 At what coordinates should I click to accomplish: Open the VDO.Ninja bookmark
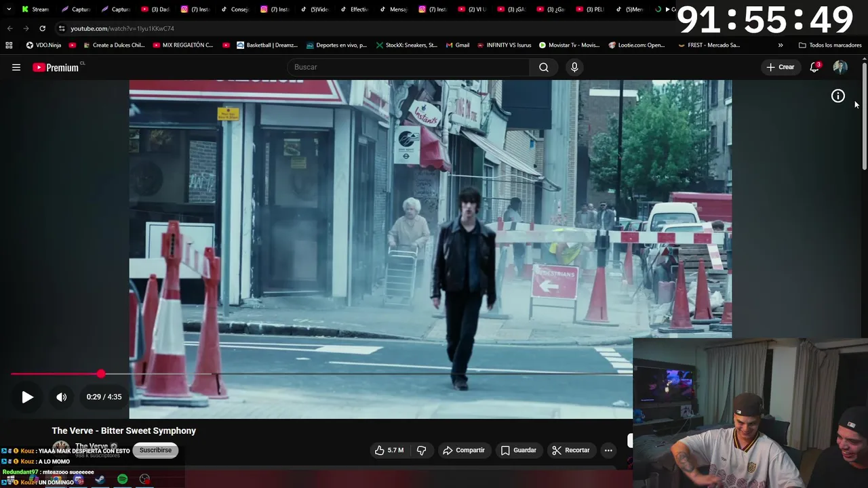[43, 45]
